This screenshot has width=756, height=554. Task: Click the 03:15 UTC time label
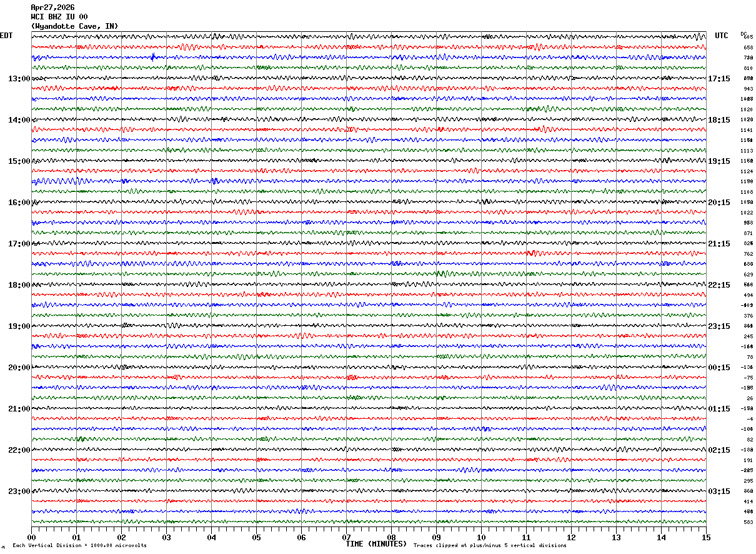tap(719, 491)
